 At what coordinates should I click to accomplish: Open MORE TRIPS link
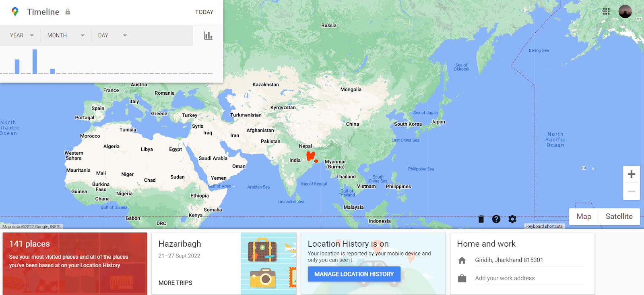coord(175,283)
